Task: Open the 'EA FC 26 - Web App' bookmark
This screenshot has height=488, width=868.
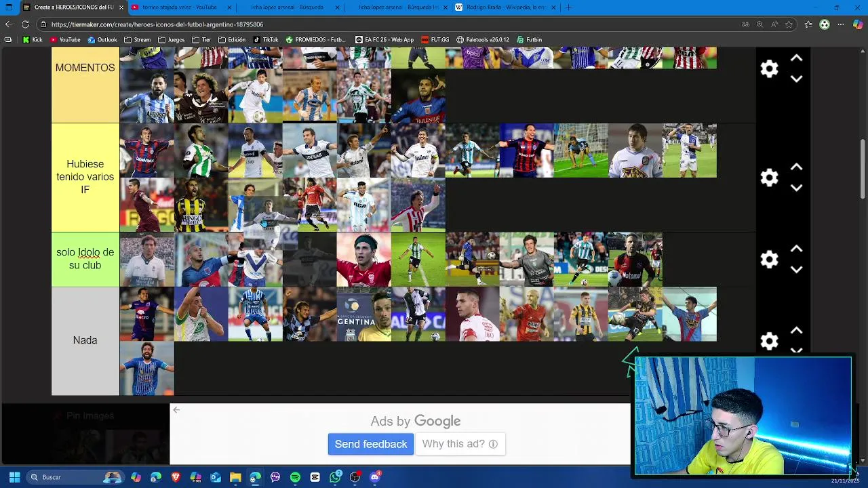Action: 384,40
